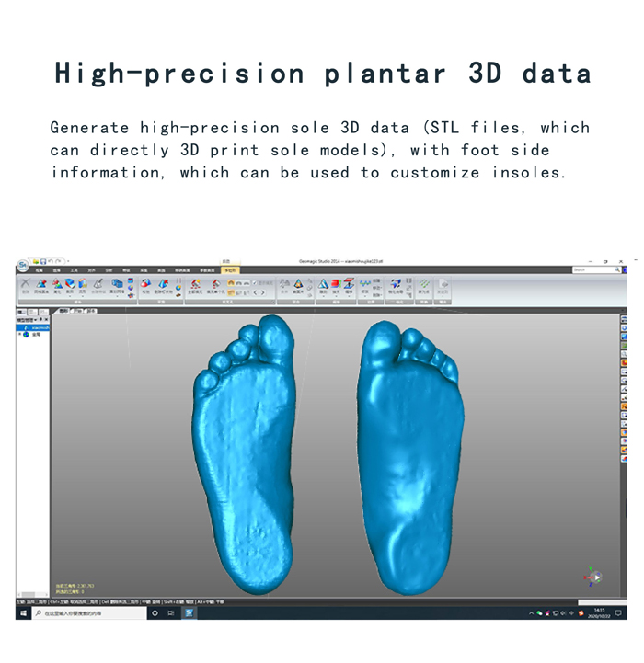
Task: Select the highlighted polygons ribbon tab
Action: [x=230, y=270]
